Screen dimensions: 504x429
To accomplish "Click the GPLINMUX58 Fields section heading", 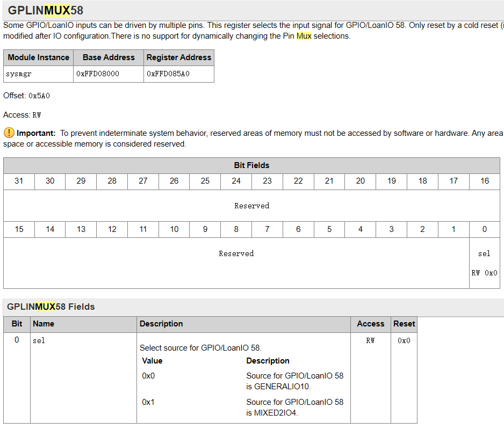I will coord(51,307).
